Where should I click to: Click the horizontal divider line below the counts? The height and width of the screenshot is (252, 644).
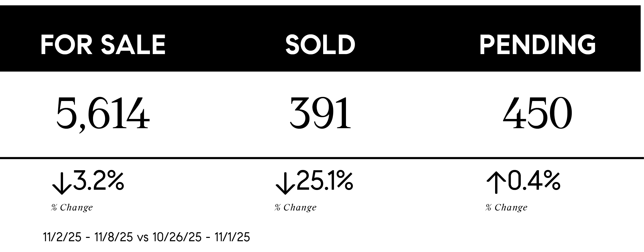322,158
